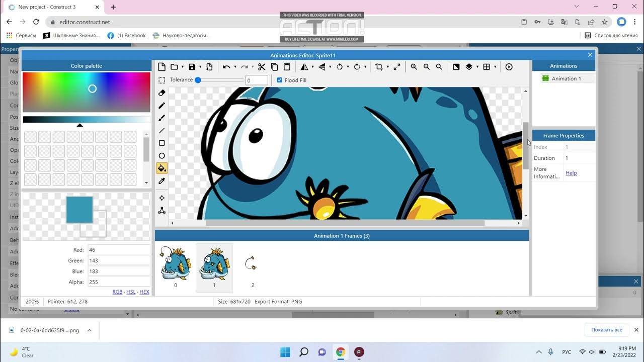
Task: Select the Line tool
Action: point(162,131)
